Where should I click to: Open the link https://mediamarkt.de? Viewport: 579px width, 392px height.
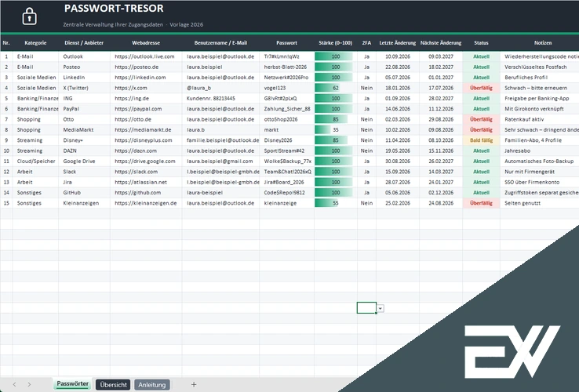tap(143, 130)
